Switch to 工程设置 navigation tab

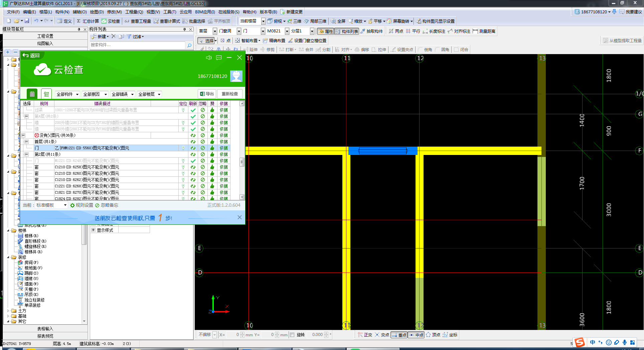(x=45, y=36)
